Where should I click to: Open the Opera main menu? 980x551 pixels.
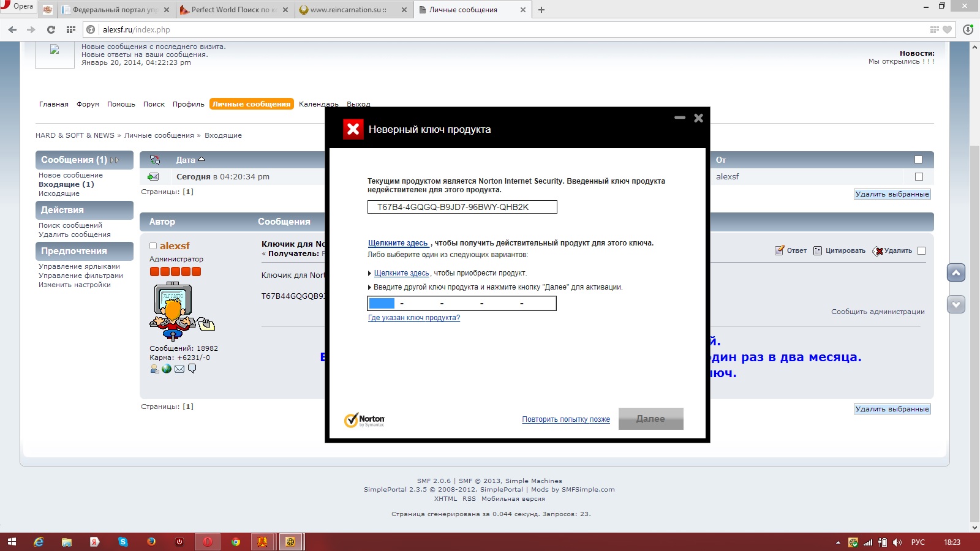pyautogui.click(x=17, y=7)
